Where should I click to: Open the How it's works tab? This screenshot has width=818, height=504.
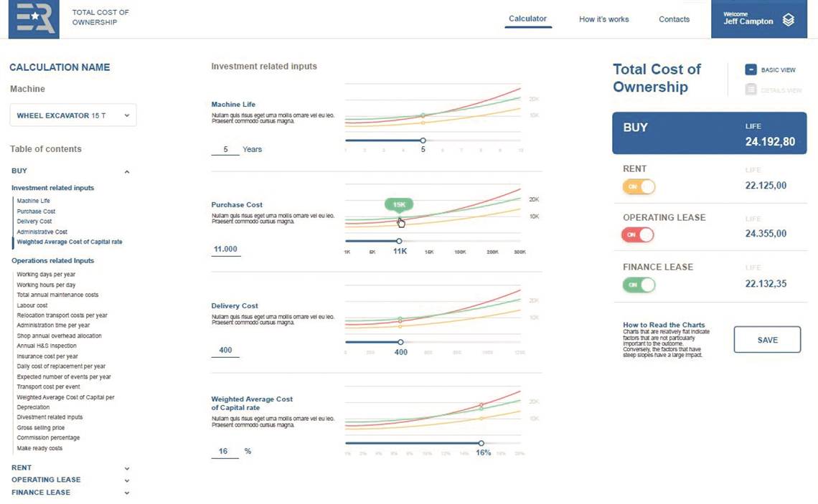603,19
